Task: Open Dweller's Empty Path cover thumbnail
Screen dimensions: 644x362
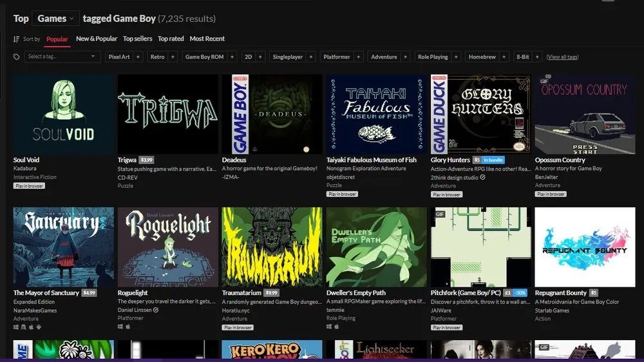Action: pos(377,247)
